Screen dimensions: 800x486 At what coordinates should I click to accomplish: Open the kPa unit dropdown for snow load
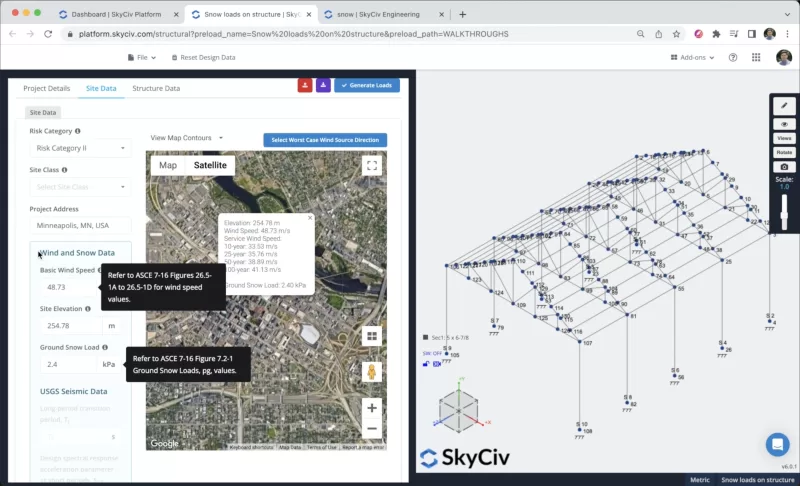[x=109, y=365]
